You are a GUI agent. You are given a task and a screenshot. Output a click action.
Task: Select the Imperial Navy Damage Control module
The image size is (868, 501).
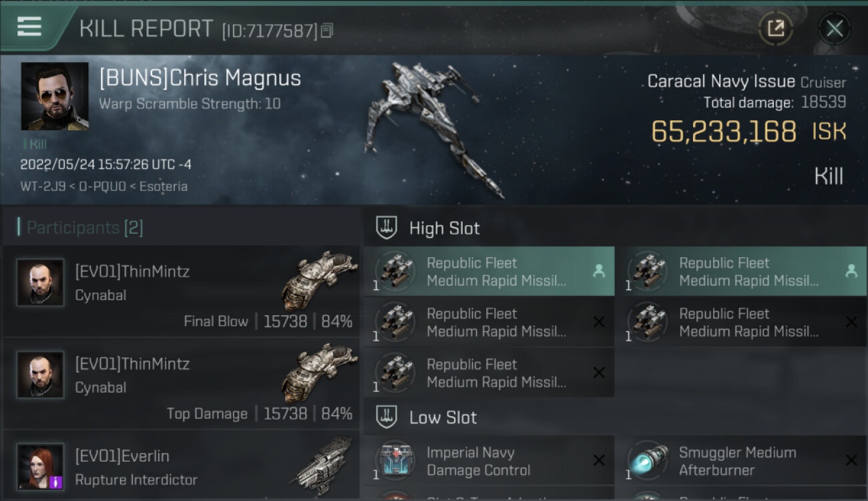(x=488, y=461)
